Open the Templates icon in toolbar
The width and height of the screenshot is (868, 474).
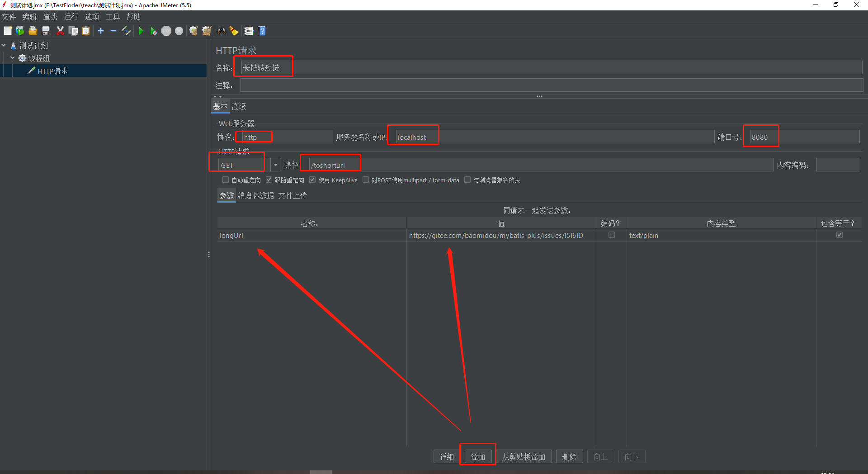click(20, 31)
